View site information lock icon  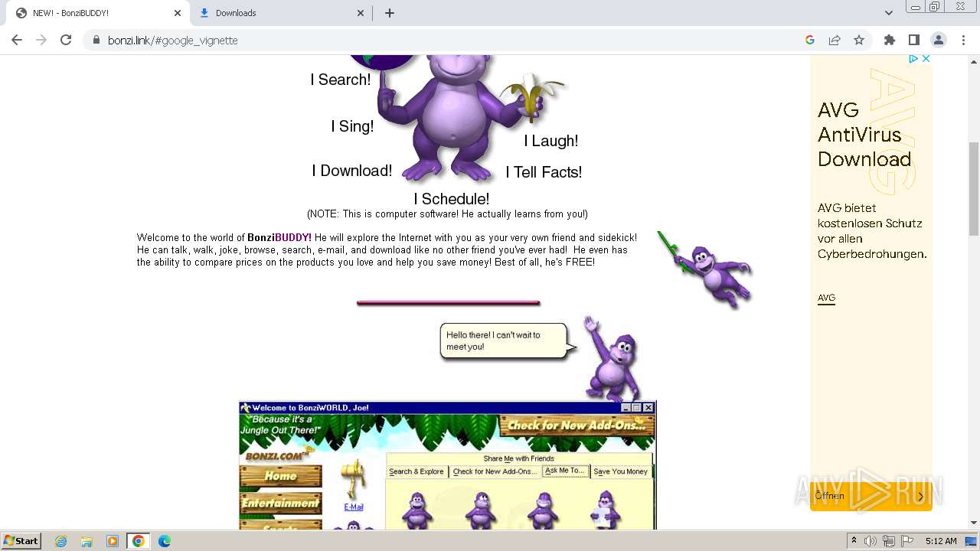pyautogui.click(x=96, y=40)
